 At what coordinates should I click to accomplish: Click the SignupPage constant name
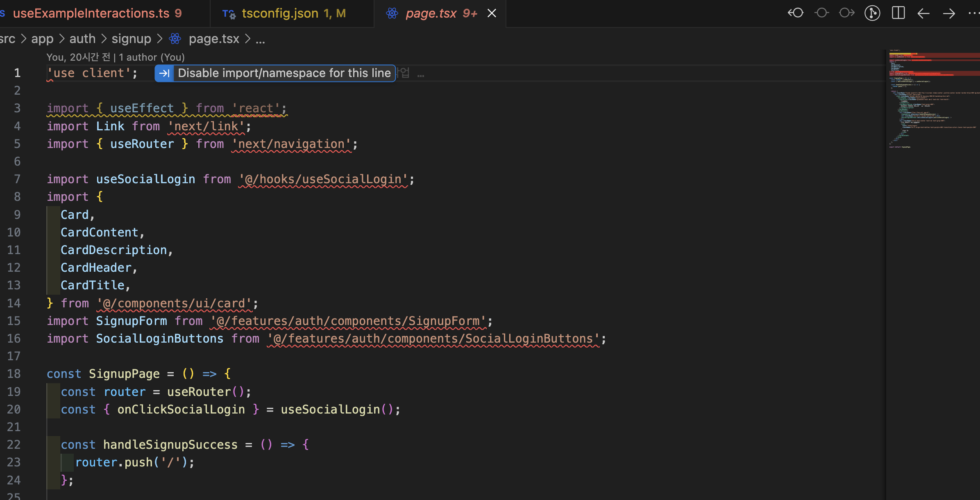click(x=124, y=374)
